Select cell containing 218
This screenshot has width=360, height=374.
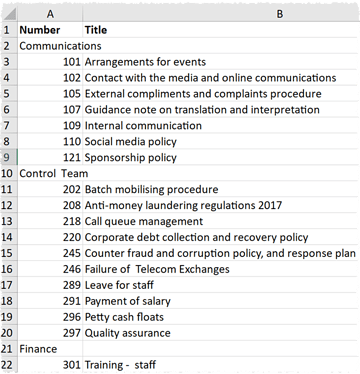(x=50, y=221)
